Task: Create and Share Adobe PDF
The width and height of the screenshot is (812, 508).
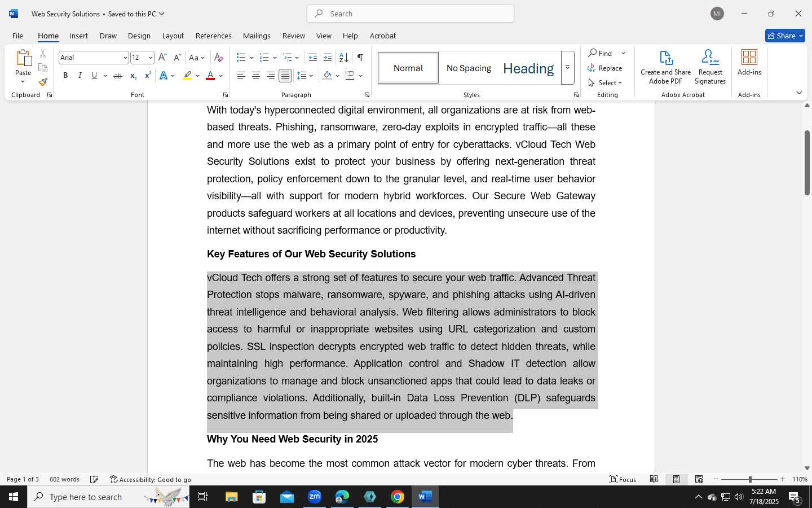Action: pos(666,67)
